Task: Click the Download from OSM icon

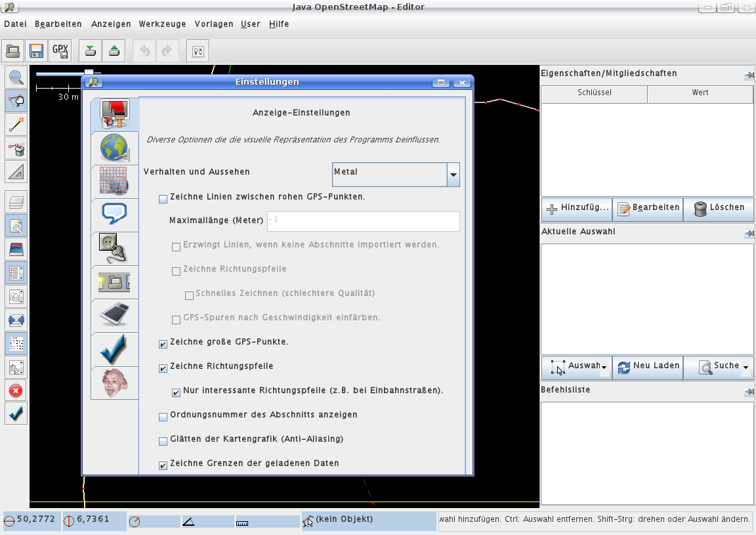Action: 90,51
